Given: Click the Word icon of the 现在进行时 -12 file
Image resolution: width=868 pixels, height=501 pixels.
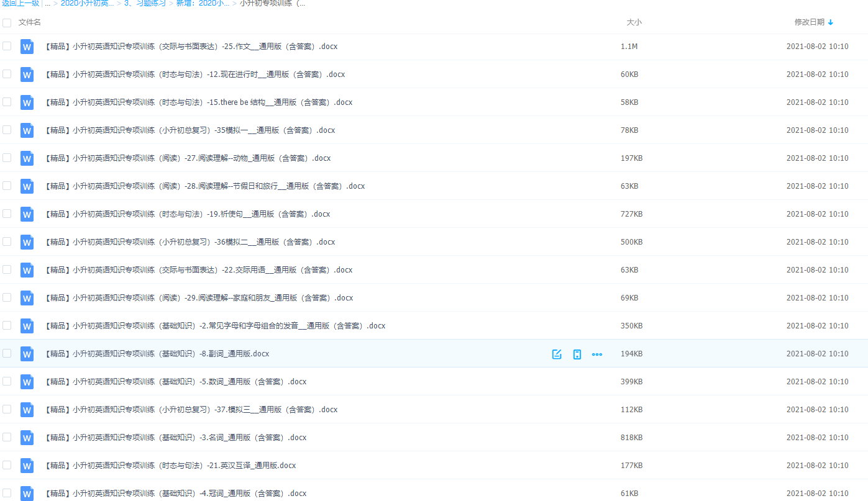Looking at the screenshot, I should [27, 74].
